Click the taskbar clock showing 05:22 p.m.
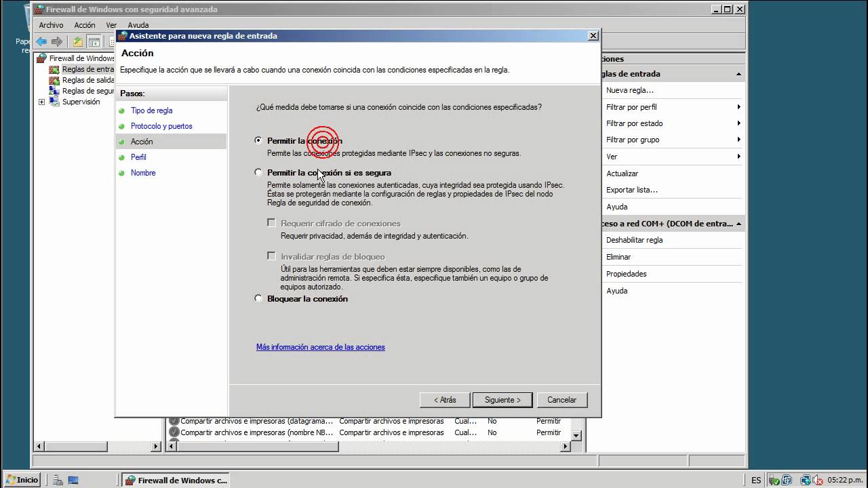 click(x=845, y=480)
